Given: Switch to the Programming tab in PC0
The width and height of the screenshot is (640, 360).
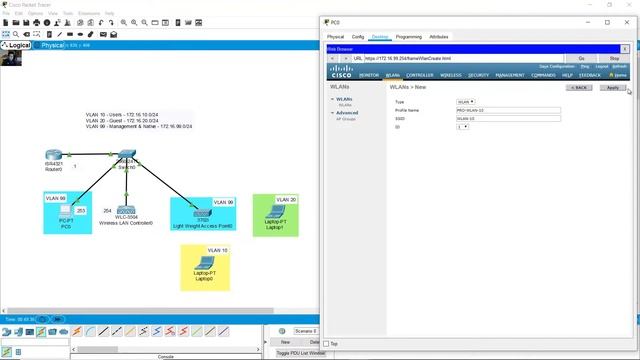Looking at the screenshot, I should click(409, 37).
